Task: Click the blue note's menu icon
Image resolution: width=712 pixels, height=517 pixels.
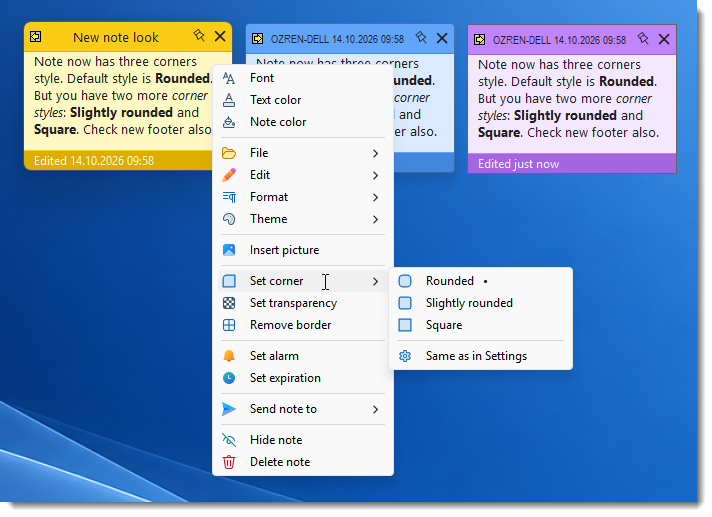Action: [x=257, y=39]
